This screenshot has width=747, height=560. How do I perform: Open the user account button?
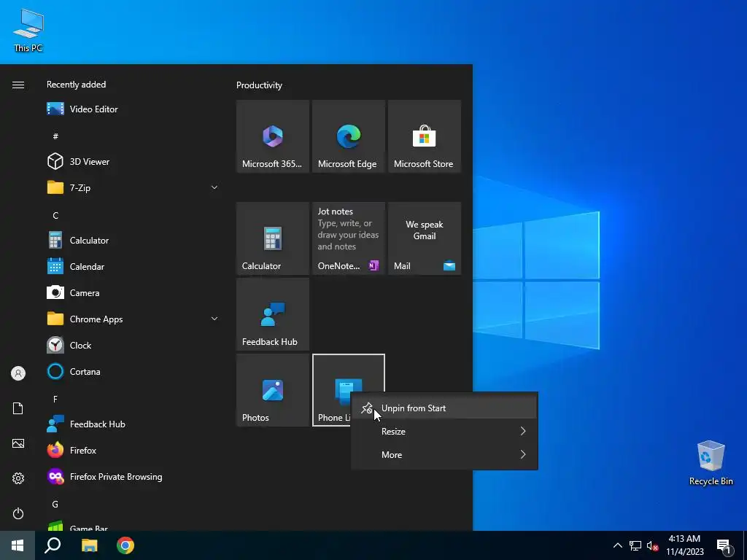pos(18,373)
